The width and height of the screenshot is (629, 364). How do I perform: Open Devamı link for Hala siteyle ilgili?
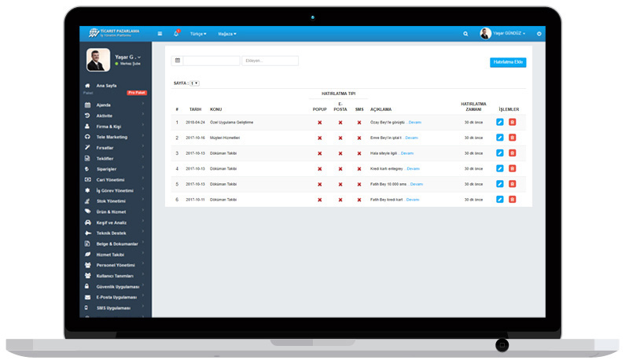(x=407, y=153)
